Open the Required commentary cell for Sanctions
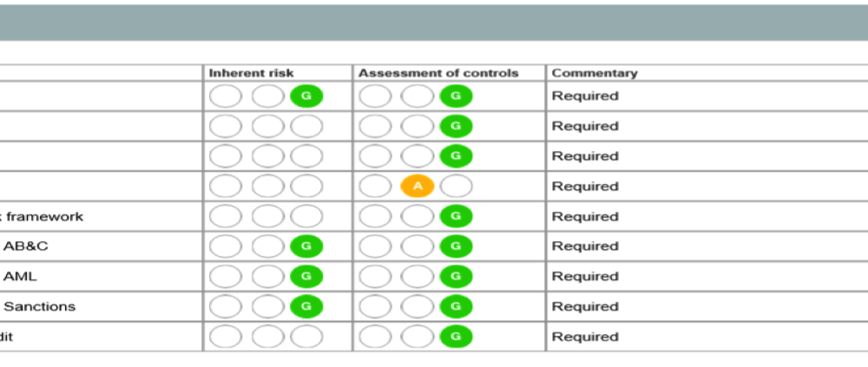The image size is (868, 367). [707, 306]
